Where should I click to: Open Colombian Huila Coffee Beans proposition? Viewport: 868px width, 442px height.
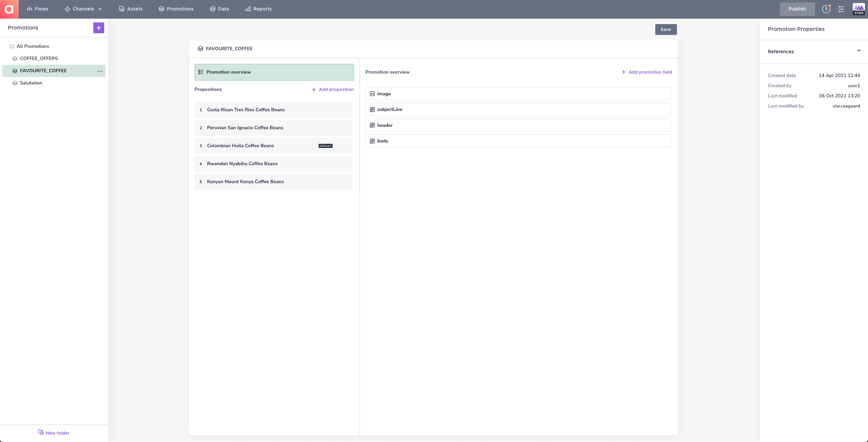pos(273,146)
